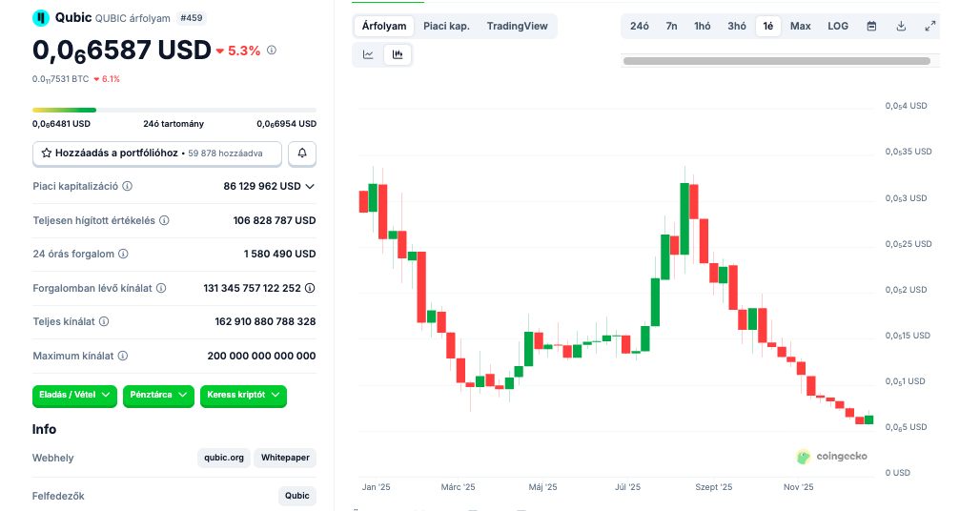
Task: Click the 1 580 490 USD value
Action: (x=280, y=254)
